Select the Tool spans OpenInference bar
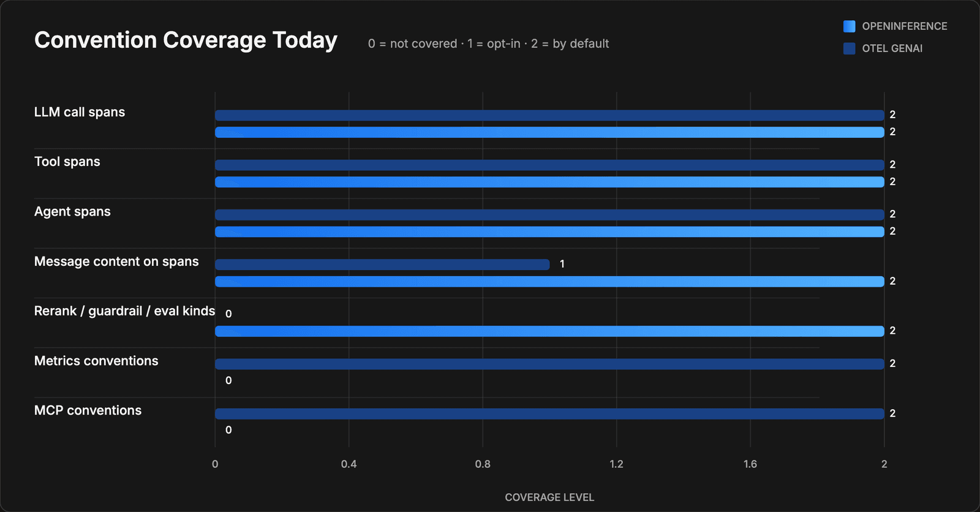Image resolution: width=980 pixels, height=512 pixels. click(549, 182)
